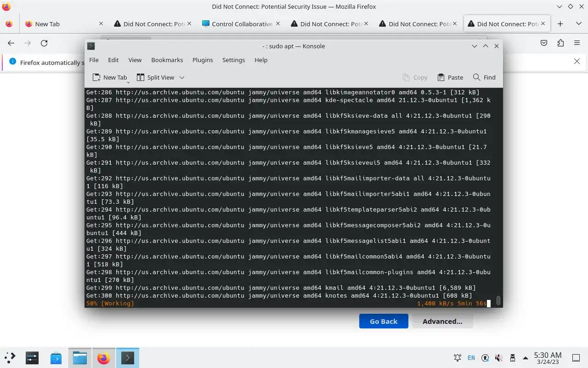
Task: Open the Firefox hamburger application menu
Action: tap(577, 43)
